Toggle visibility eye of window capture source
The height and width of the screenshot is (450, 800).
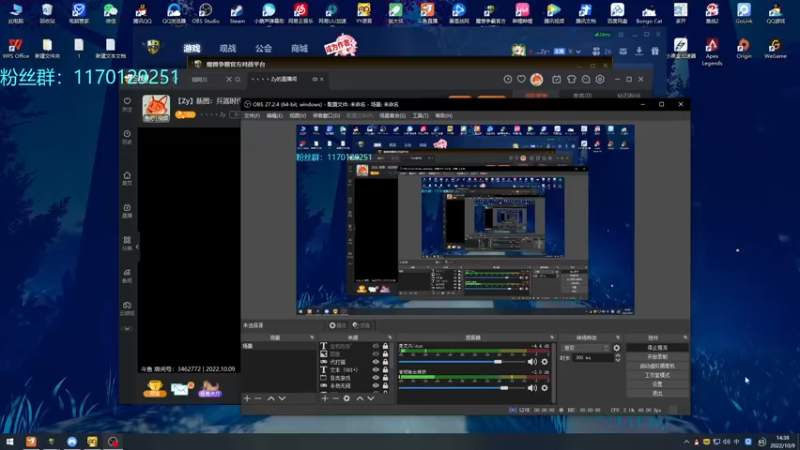point(376,378)
